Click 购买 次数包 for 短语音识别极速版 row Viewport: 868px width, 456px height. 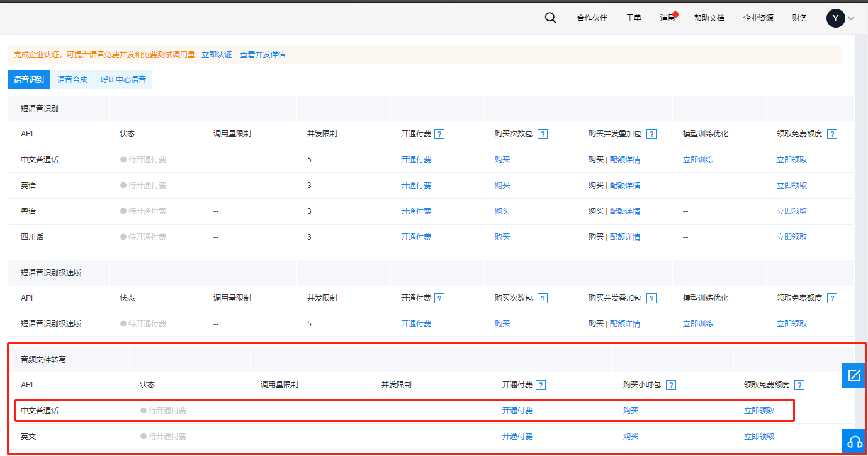click(502, 324)
